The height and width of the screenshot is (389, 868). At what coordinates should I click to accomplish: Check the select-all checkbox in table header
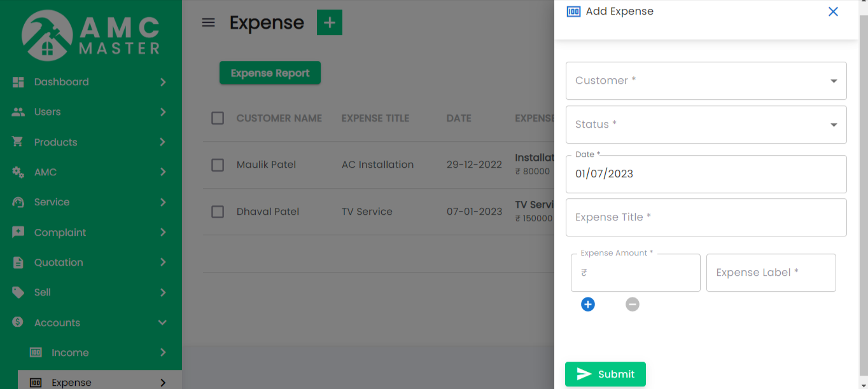(x=217, y=118)
